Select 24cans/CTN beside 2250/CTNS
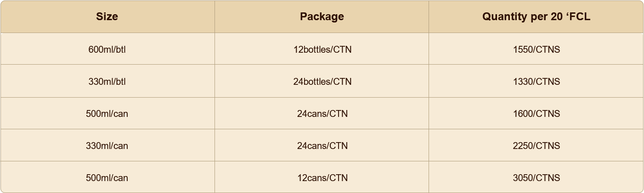Screen dimensions: 644x193 pos(322,146)
